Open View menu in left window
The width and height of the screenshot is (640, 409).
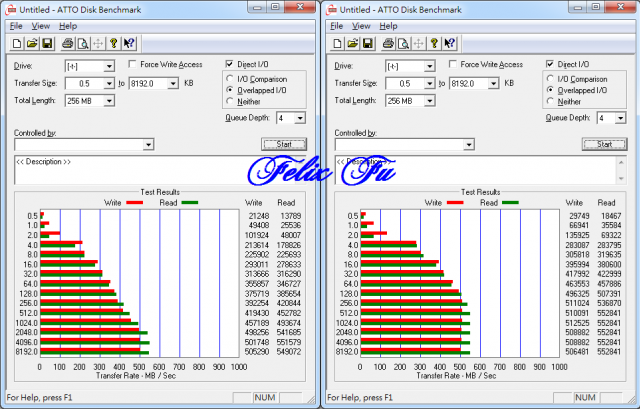(41, 26)
